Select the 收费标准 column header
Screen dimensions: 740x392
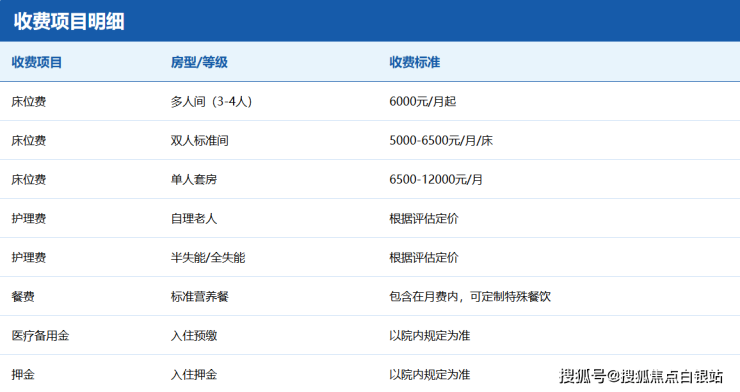pyautogui.click(x=414, y=62)
